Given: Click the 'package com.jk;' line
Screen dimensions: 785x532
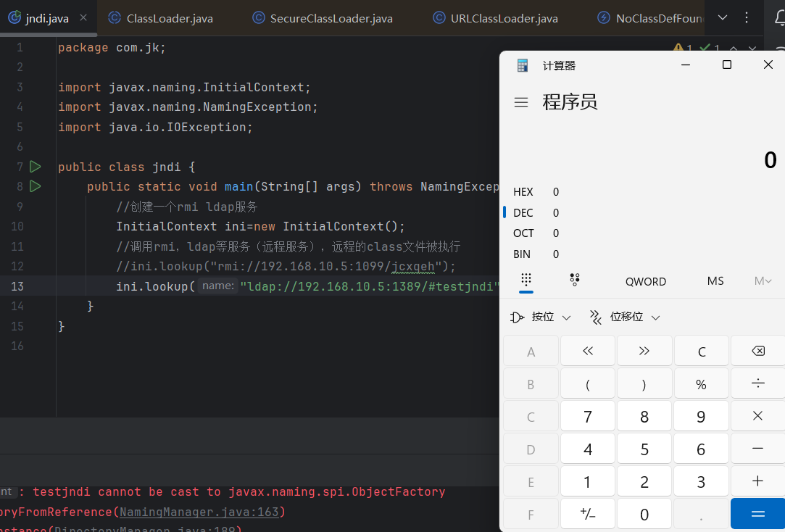Looking at the screenshot, I should [112, 48].
